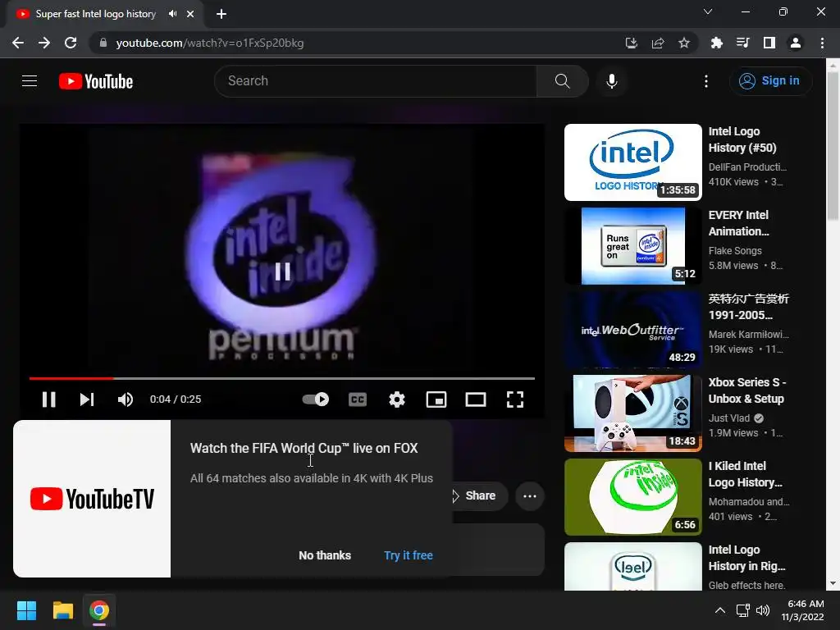Toggle the autoplay switch
Image resolution: width=840 pixels, height=630 pixels.
tap(316, 399)
